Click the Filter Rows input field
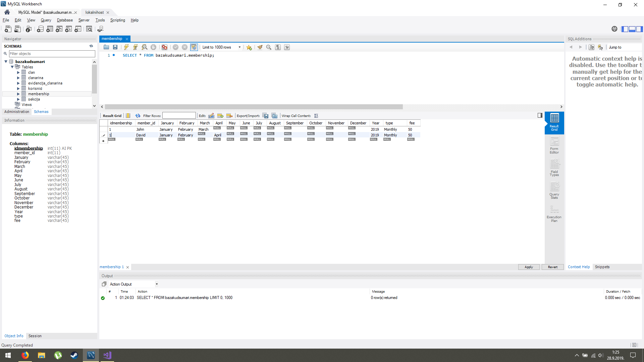The width and height of the screenshot is (644, 362). tap(179, 116)
